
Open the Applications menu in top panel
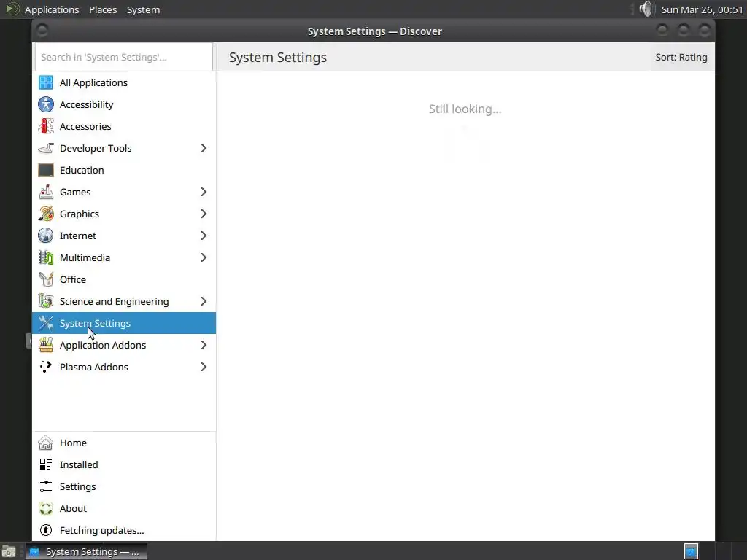51,9
